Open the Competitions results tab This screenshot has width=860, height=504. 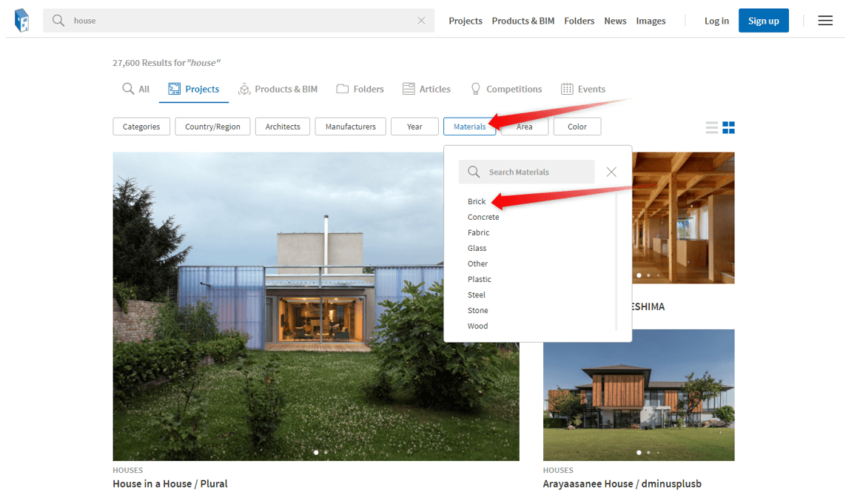pos(506,90)
